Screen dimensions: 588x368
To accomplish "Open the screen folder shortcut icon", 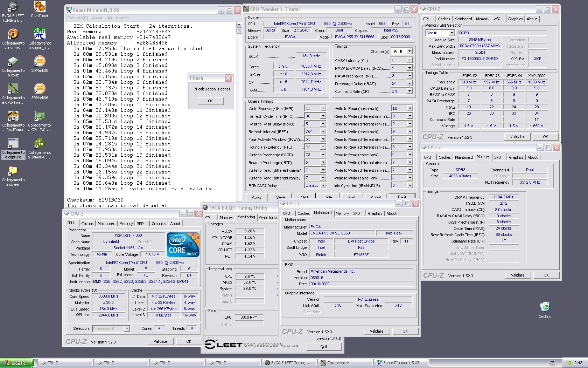I will click(13, 176).
